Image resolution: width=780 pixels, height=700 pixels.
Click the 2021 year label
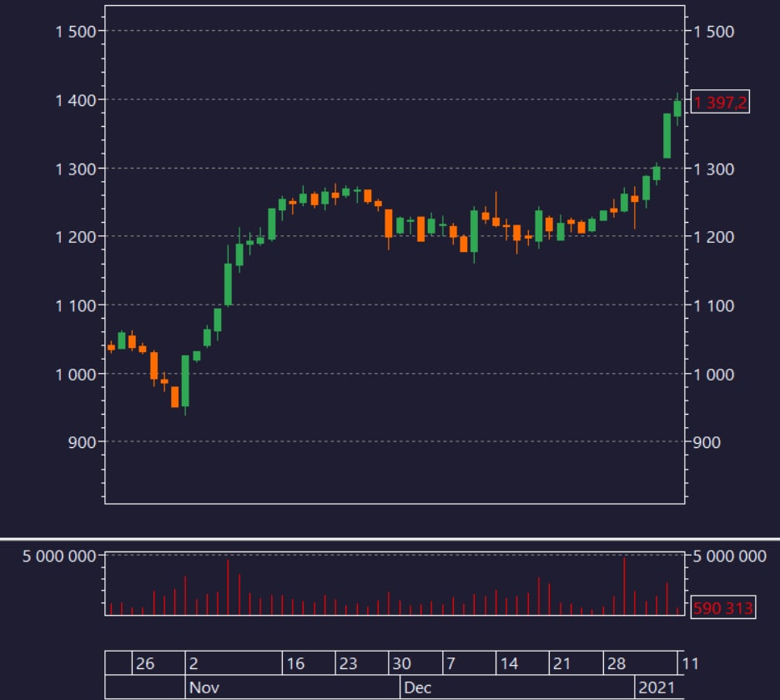tap(657, 687)
